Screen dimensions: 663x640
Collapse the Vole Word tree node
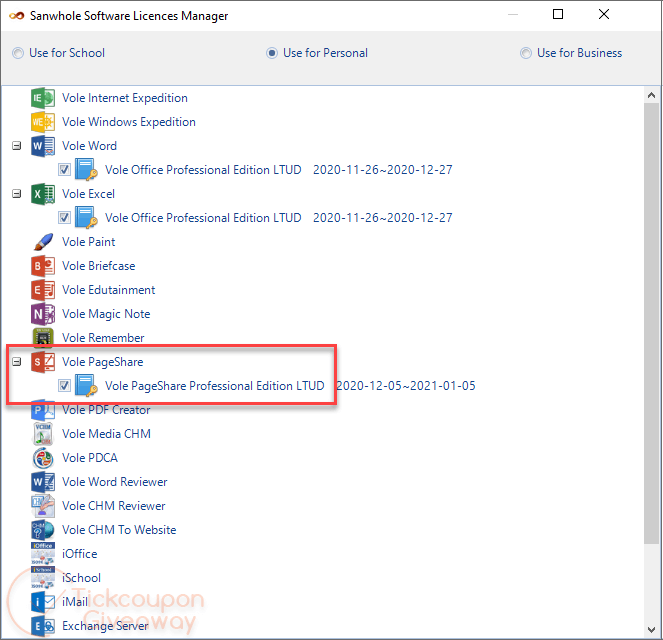point(16,146)
